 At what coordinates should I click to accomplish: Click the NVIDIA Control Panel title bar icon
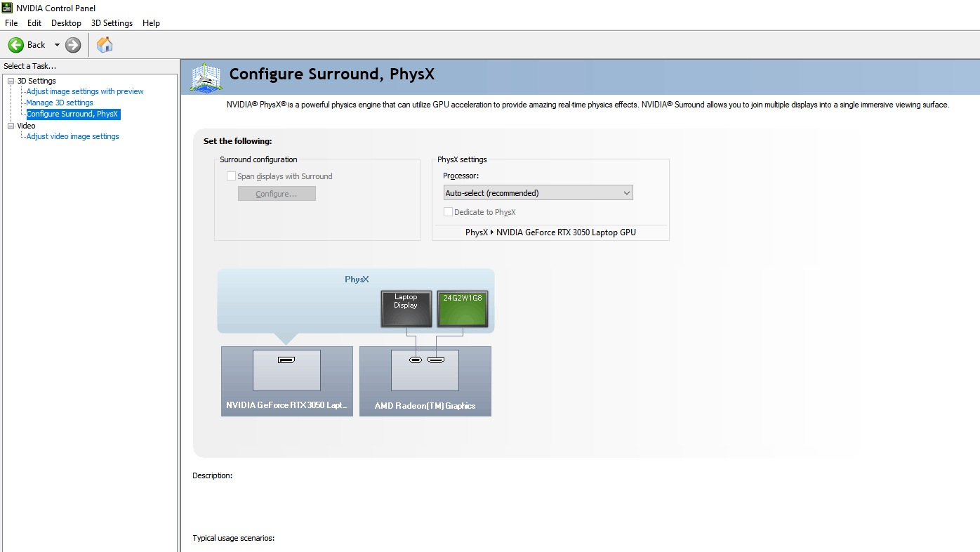[7, 8]
